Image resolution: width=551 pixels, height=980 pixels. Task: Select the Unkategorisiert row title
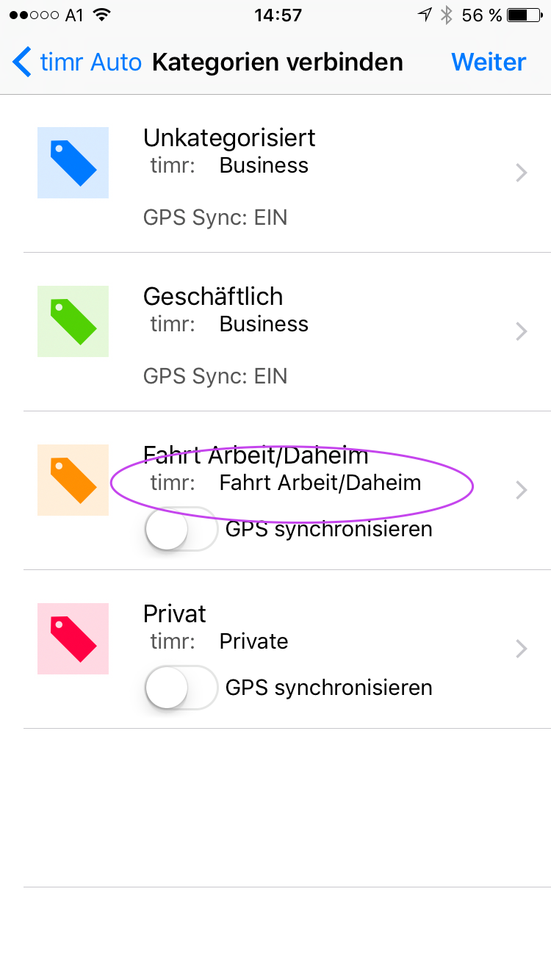coord(229,138)
